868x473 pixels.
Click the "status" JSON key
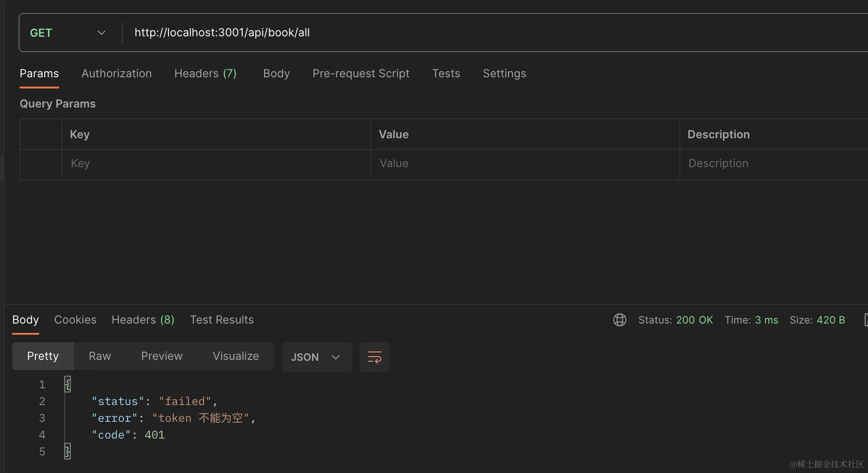[118, 401]
